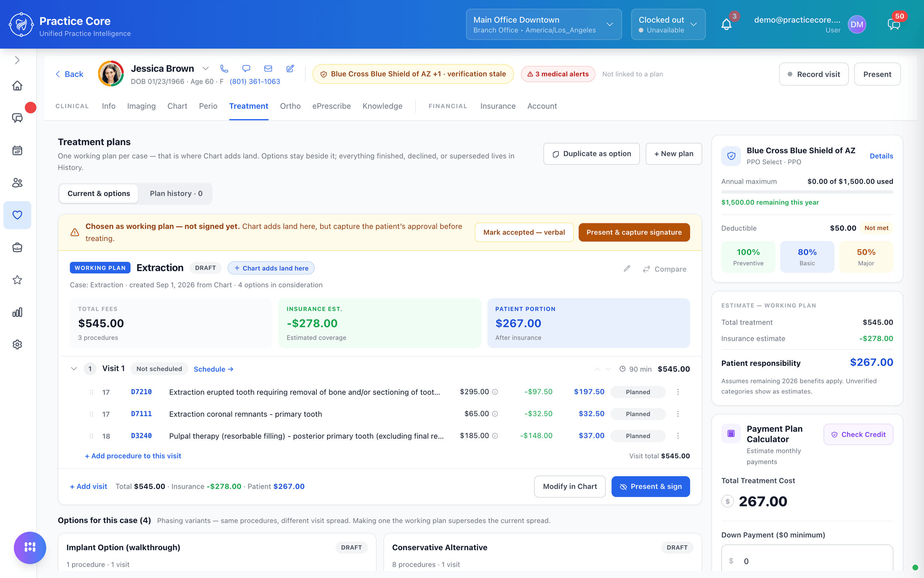Click the Details link on insurance card

pyautogui.click(x=881, y=156)
